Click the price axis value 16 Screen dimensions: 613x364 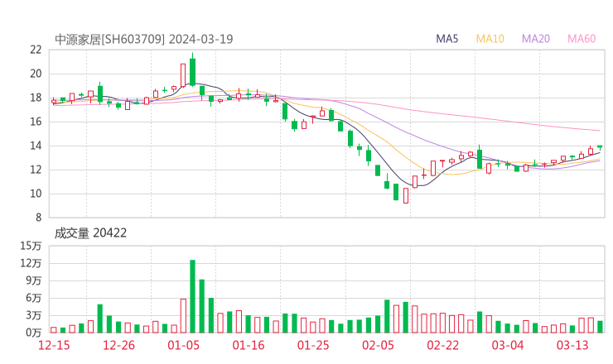point(36,122)
